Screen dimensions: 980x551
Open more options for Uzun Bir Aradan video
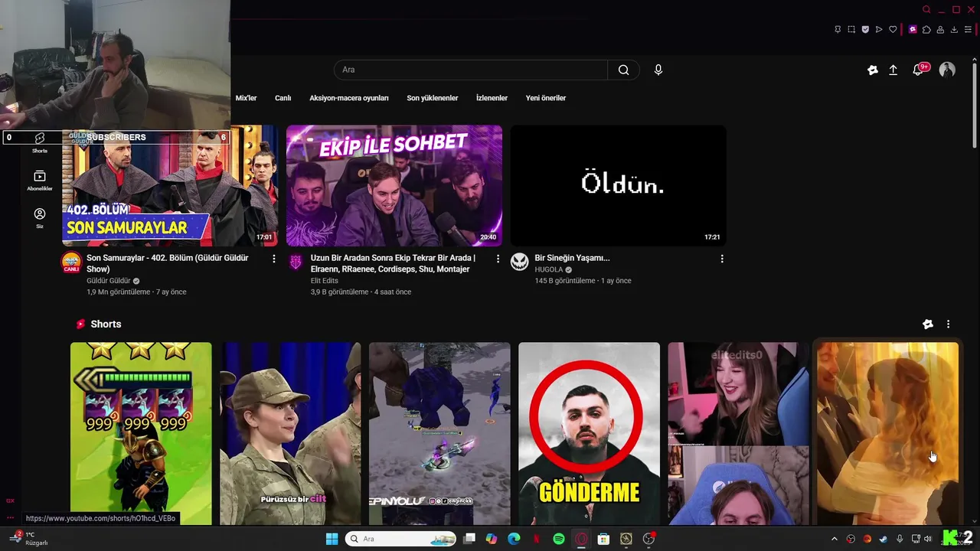point(498,259)
